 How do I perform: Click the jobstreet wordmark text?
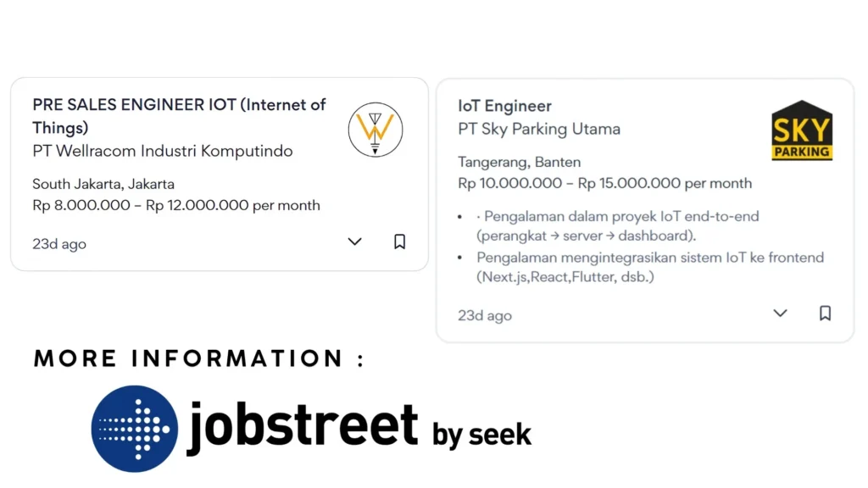[x=303, y=426]
